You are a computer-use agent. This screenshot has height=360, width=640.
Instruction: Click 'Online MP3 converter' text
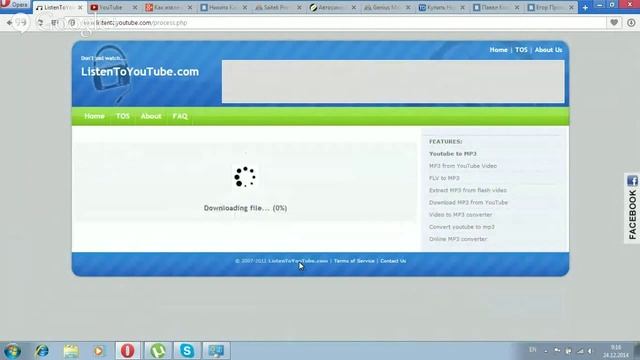coord(458,239)
